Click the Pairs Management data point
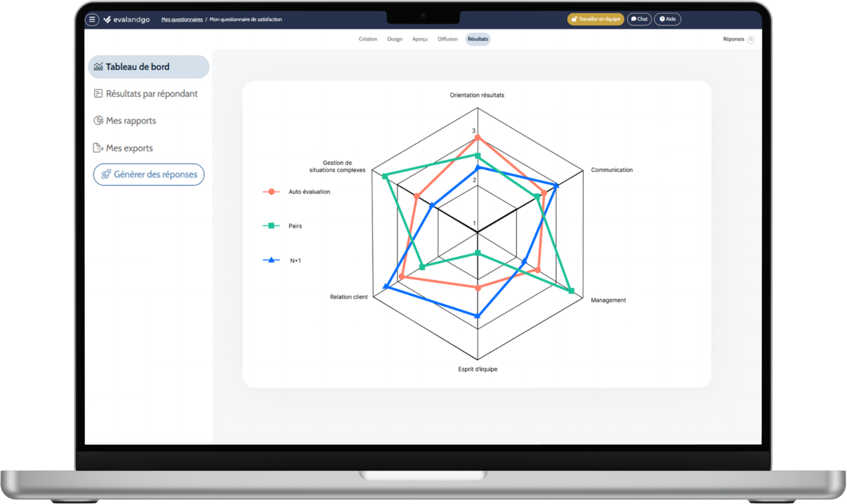This screenshot has width=847, height=504. (571, 291)
